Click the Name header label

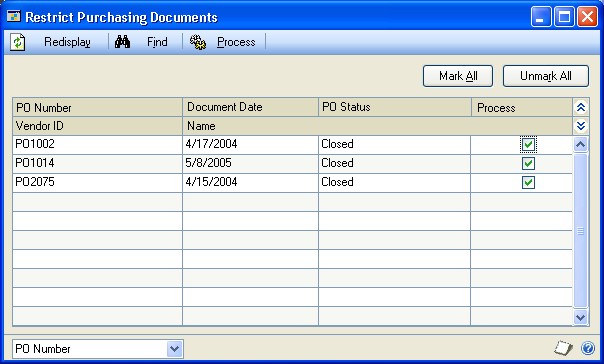201,126
